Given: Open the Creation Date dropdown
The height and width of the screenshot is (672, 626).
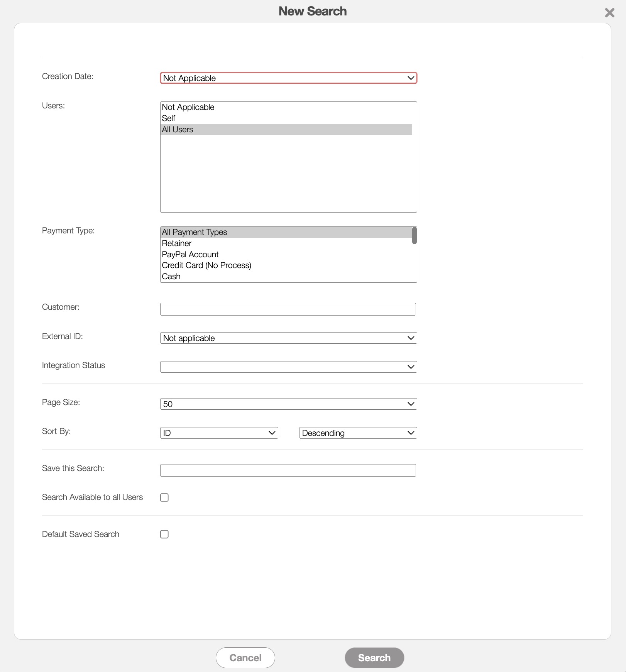Looking at the screenshot, I should 288,78.
